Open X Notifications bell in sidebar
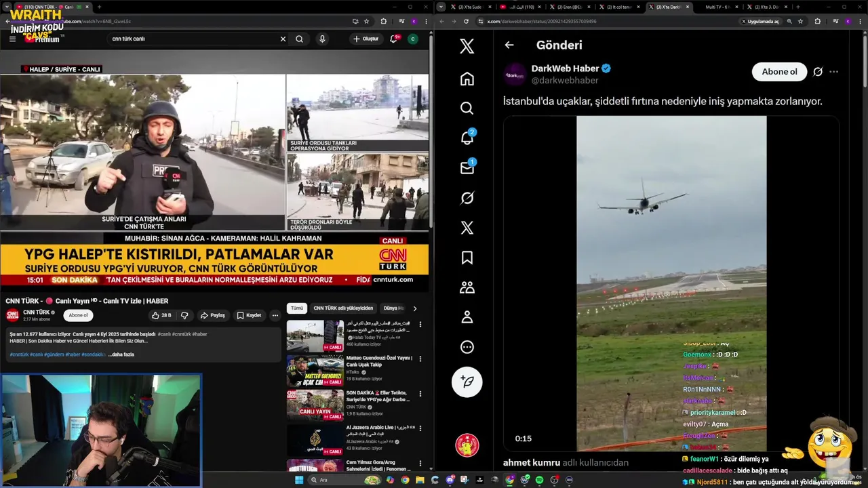Image resolution: width=868 pixels, height=488 pixels. [x=467, y=138]
